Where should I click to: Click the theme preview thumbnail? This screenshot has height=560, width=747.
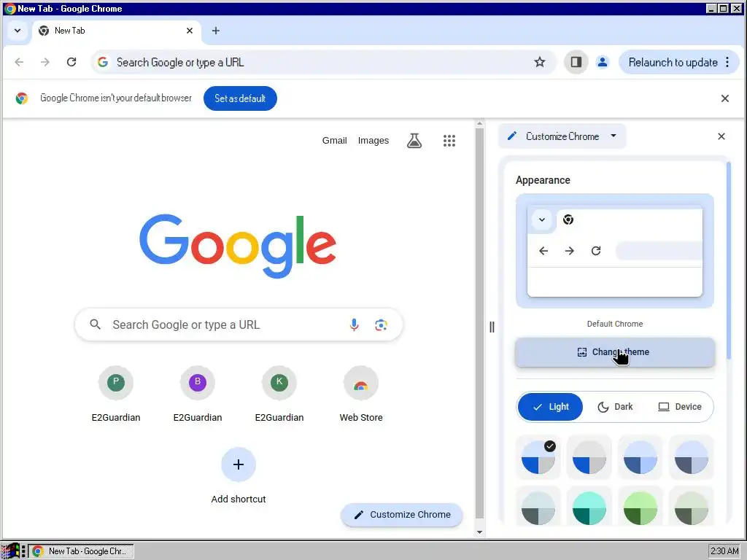[614, 251]
